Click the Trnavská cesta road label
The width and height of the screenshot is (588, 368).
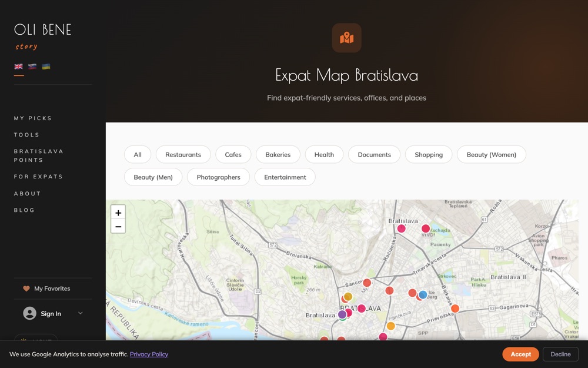[430, 264]
